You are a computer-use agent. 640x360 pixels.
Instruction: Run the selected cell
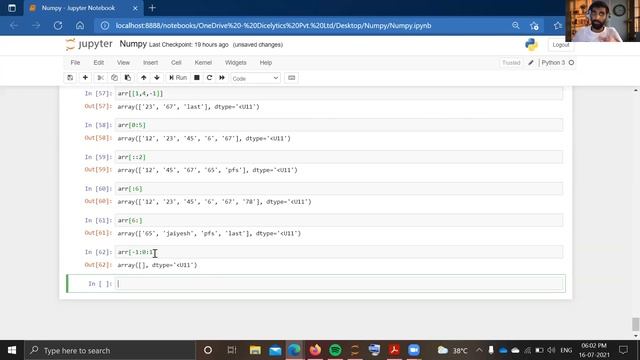click(178, 78)
